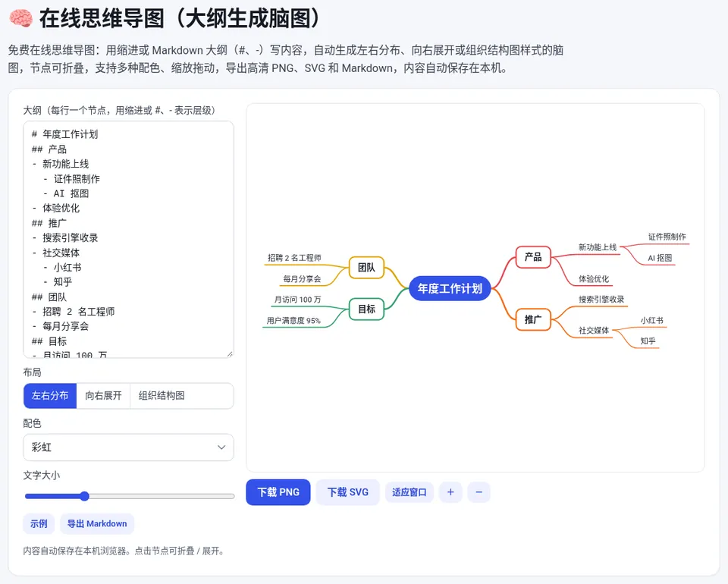Click the AI 抠图 leaf node
The height and width of the screenshot is (584, 728).
pyautogui.click(x=660, y=258)
